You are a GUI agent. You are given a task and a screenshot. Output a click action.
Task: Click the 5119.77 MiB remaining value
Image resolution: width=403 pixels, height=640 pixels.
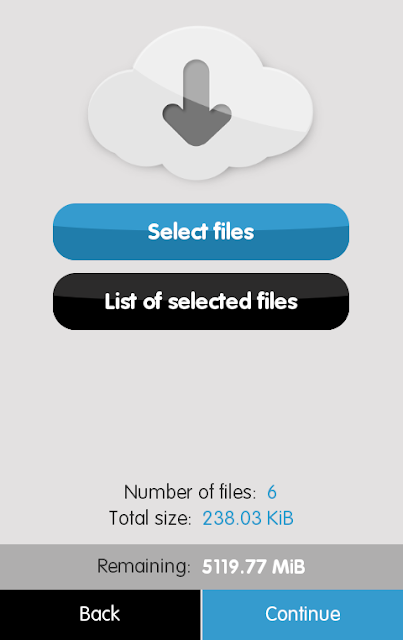253,567
